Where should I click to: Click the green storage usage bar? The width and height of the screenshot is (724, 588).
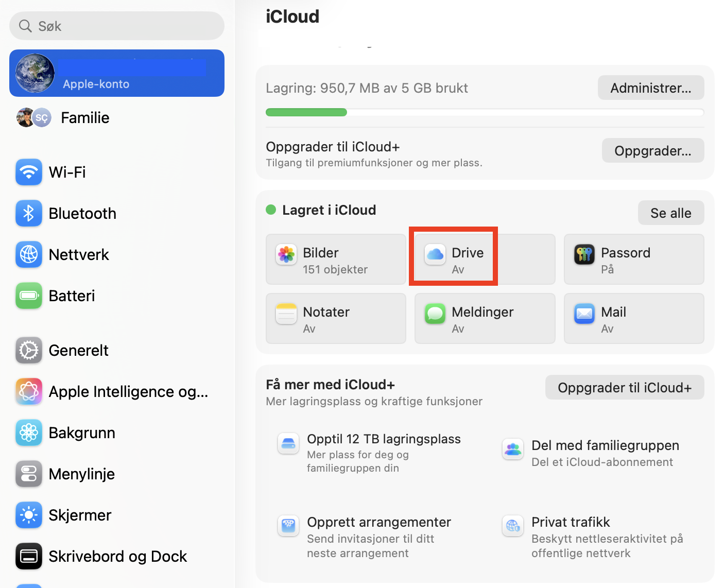coord(306,112)
